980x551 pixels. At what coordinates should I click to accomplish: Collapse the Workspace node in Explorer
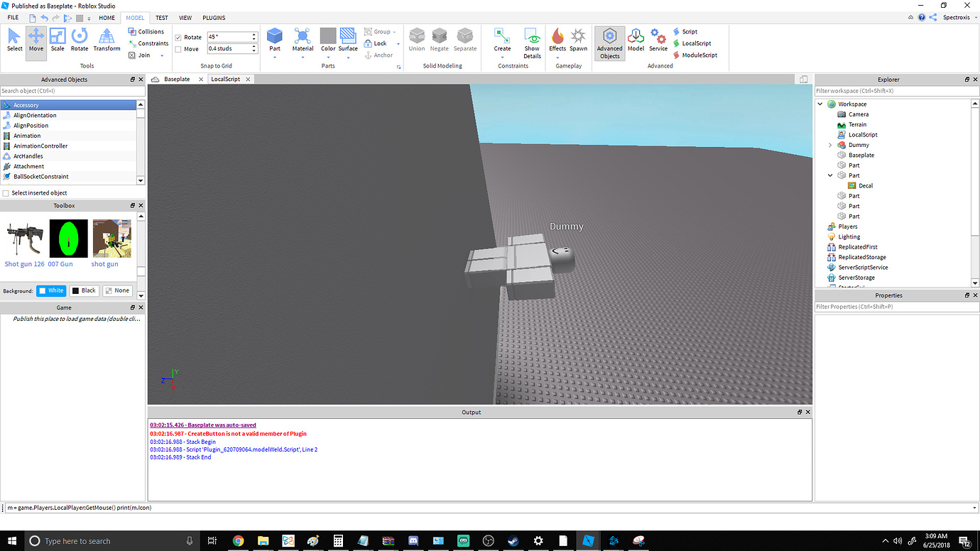(x=820, y=104)
